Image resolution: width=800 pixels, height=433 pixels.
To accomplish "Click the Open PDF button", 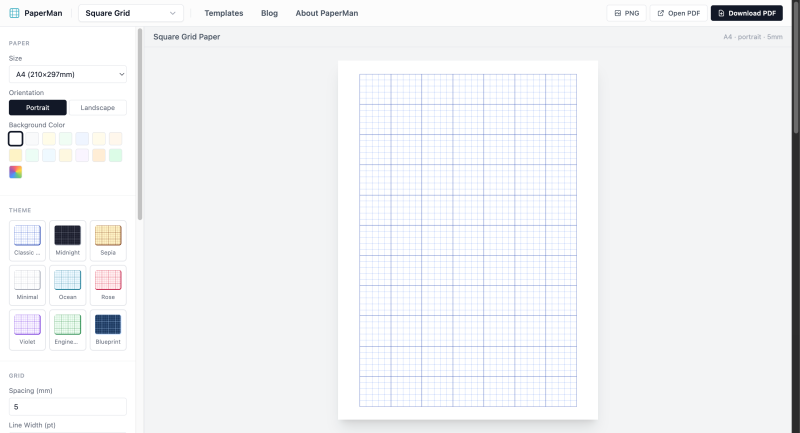I will [679, 13].
